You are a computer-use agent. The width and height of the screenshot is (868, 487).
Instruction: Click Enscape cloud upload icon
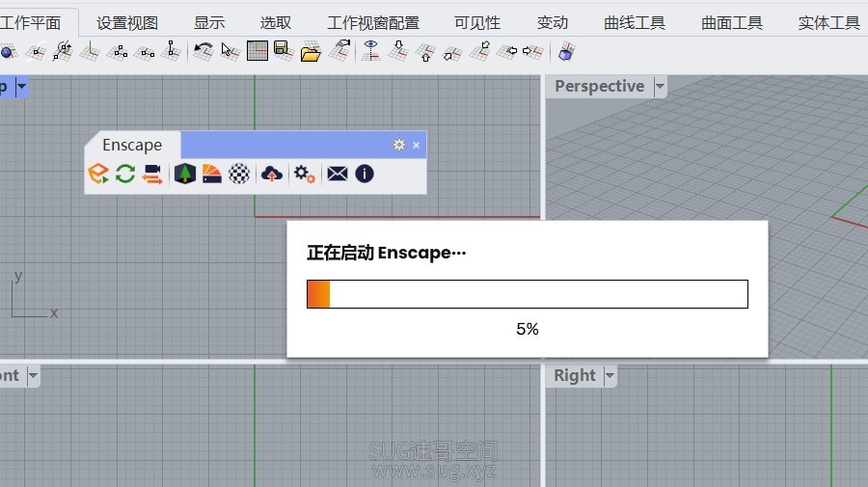[272, 174]
